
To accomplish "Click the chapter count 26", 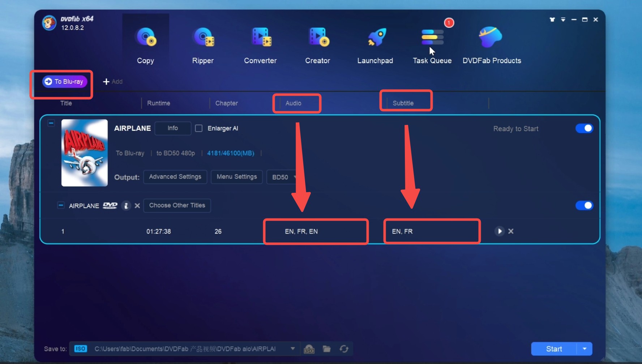I will coord(218,231).
